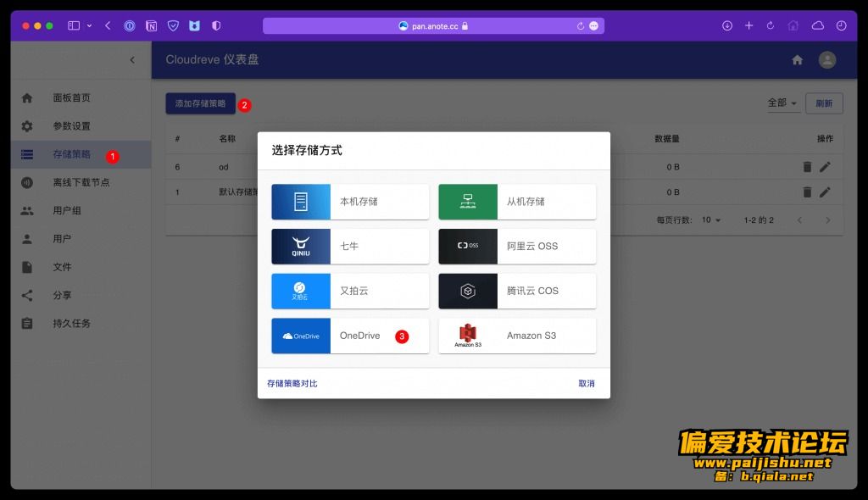The image size is (868, 500).
Task: Choose the 本机存储 local storage card
Action: coord(350,202)
